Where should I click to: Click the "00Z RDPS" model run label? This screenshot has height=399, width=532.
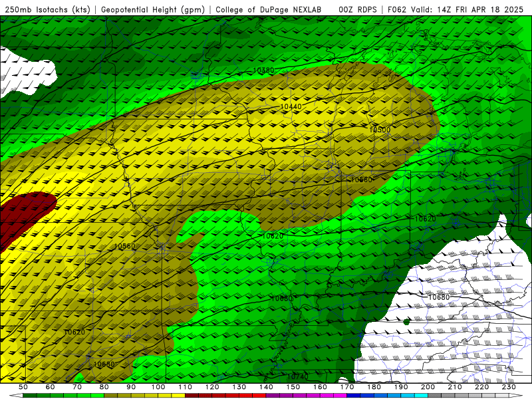point(358,9)
